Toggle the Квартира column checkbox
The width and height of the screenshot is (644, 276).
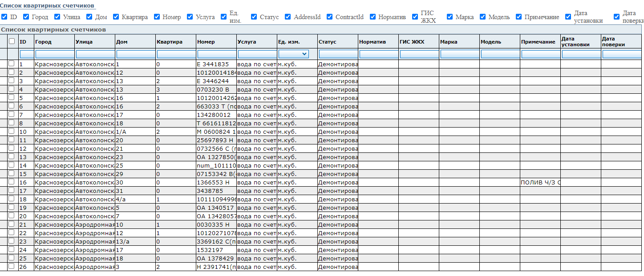coord(116,17)
